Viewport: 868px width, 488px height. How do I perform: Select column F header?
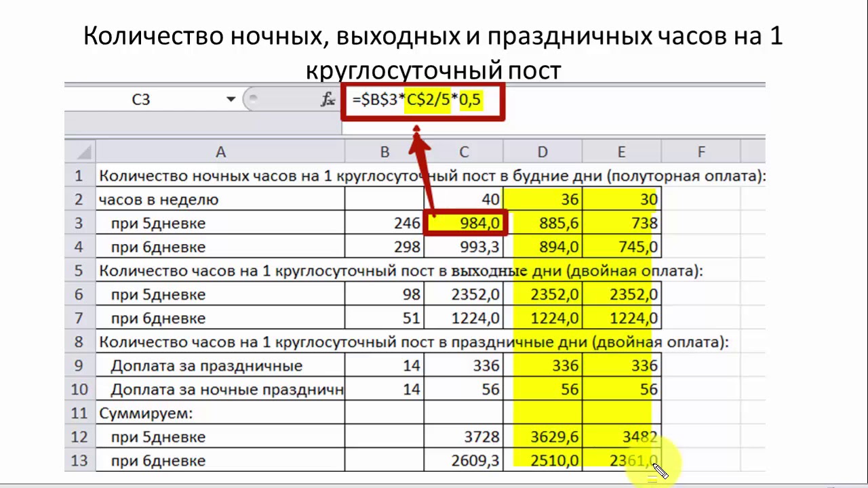[701, 152]
